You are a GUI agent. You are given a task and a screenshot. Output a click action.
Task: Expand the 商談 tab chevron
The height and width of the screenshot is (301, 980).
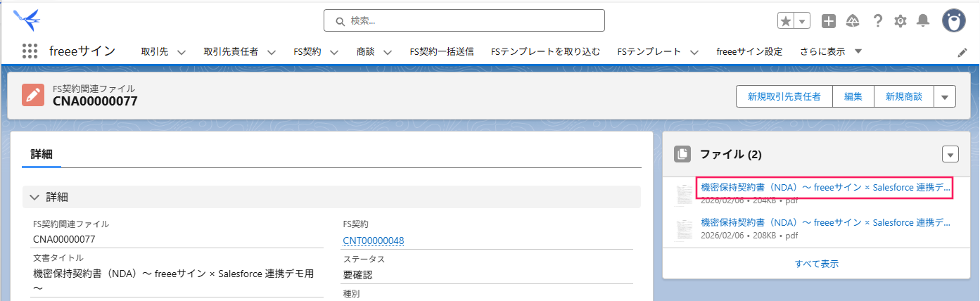388,52
